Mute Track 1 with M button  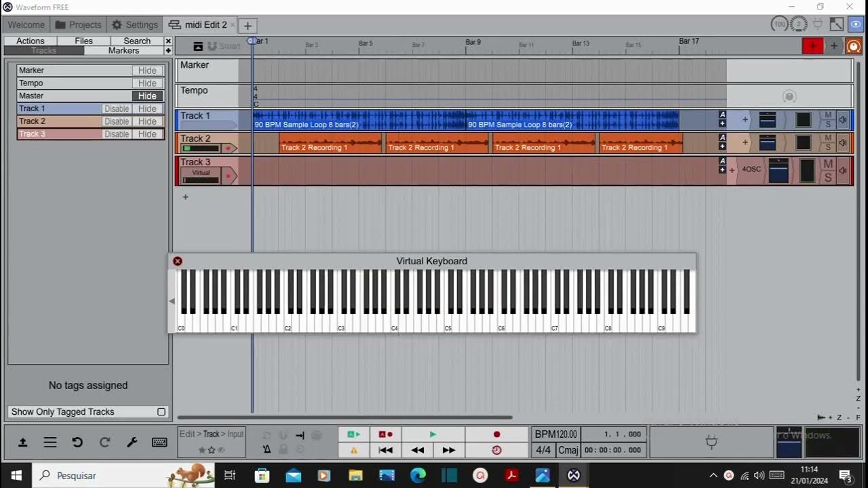[x=828, y=116]
